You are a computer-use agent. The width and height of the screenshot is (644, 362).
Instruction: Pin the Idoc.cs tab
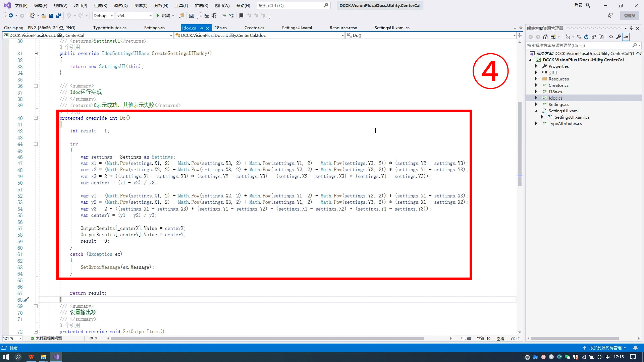[201, 28]
